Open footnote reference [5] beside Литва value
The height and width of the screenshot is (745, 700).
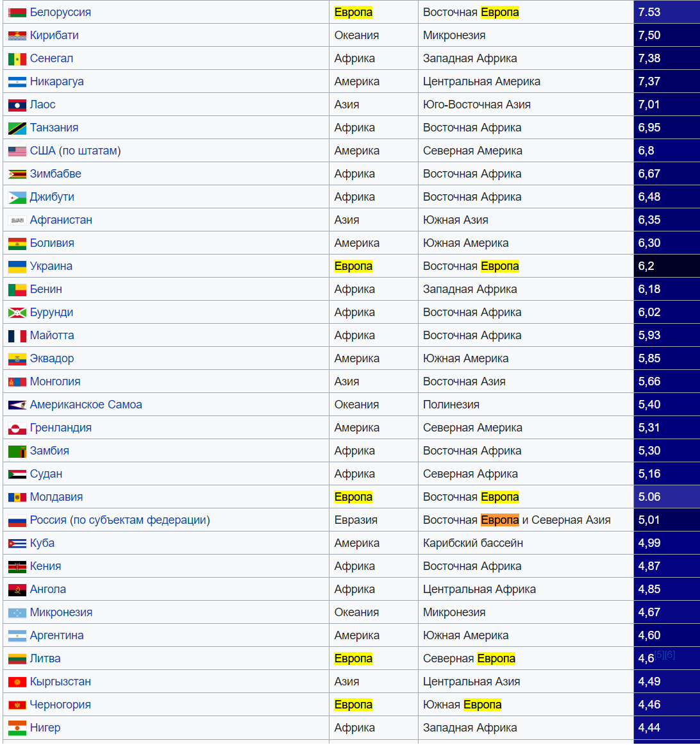(x=659, y=655)
